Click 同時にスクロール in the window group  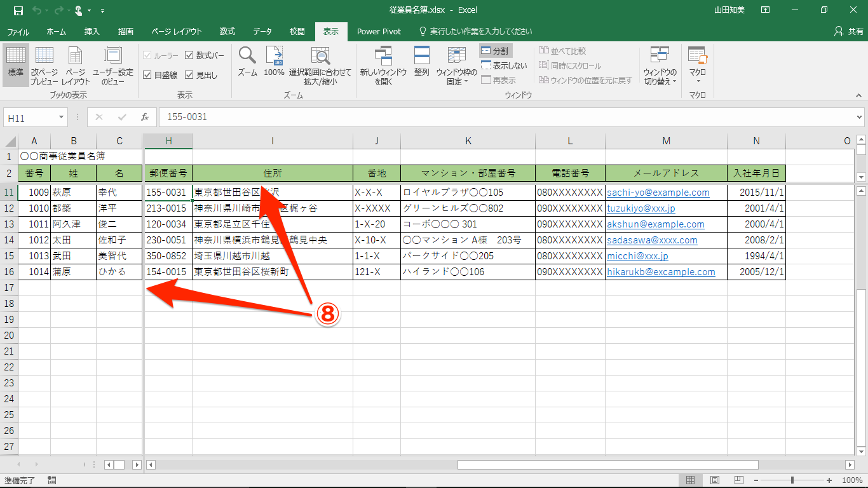click(570, 65)
